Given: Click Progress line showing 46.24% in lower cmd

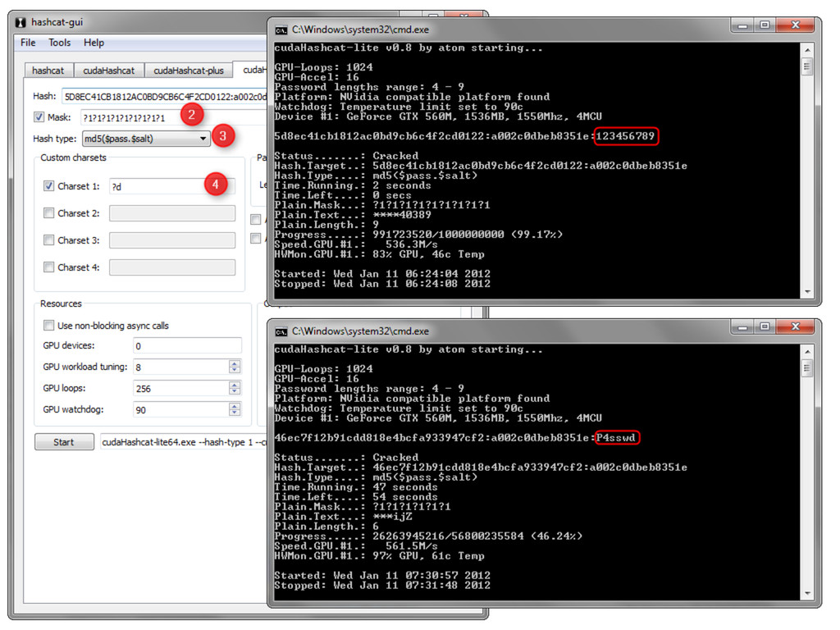Looking at the screenshot, I should [428, 536].
